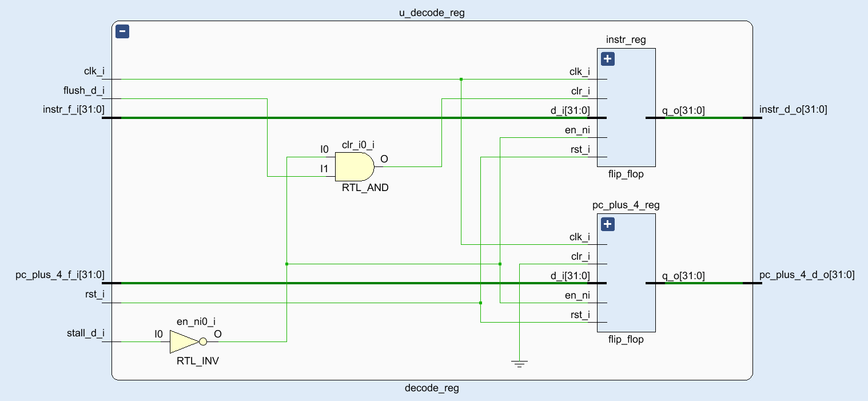Click the stall_d_i input port
This screenshot has height=401, width=868.
[x=86, y=333]
